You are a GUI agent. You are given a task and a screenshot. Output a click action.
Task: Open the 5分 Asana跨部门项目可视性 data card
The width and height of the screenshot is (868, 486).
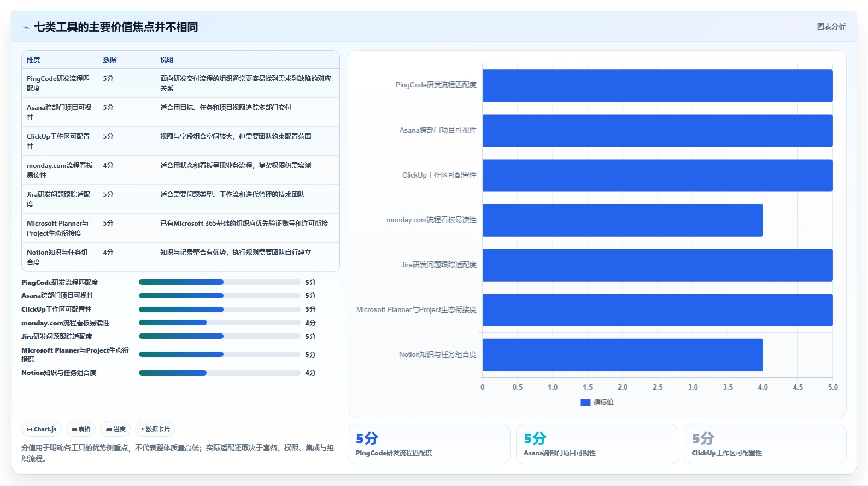pos(597,444)
